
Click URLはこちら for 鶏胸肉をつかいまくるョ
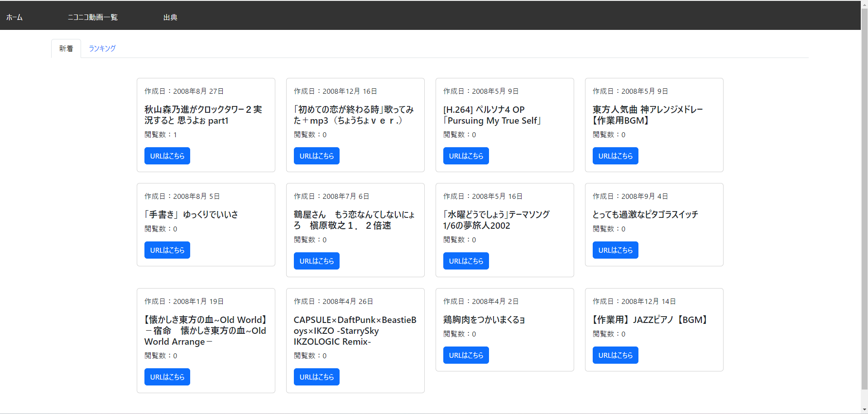[x=465, y=355]
